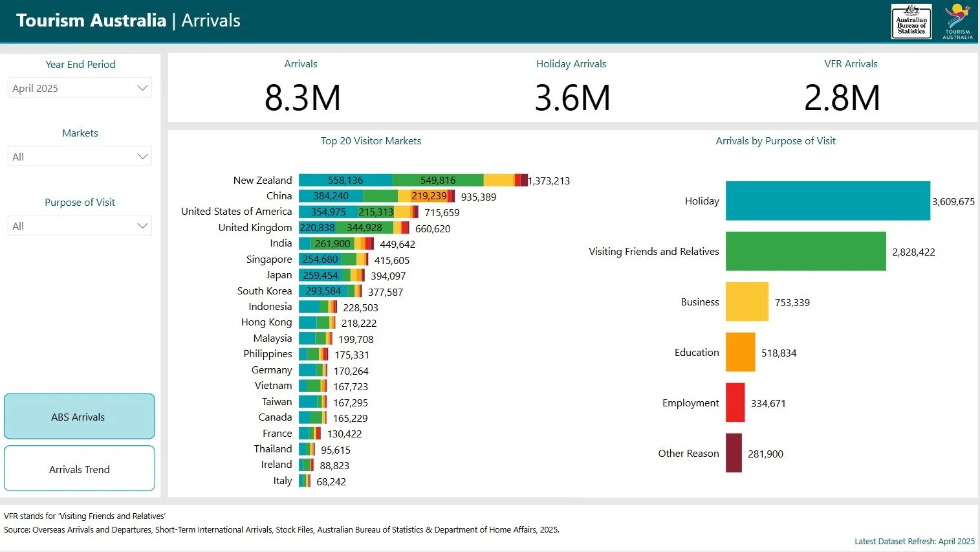
Task: Click United Kingdom's 344,928 VFR segment
Action: [364, 228]
